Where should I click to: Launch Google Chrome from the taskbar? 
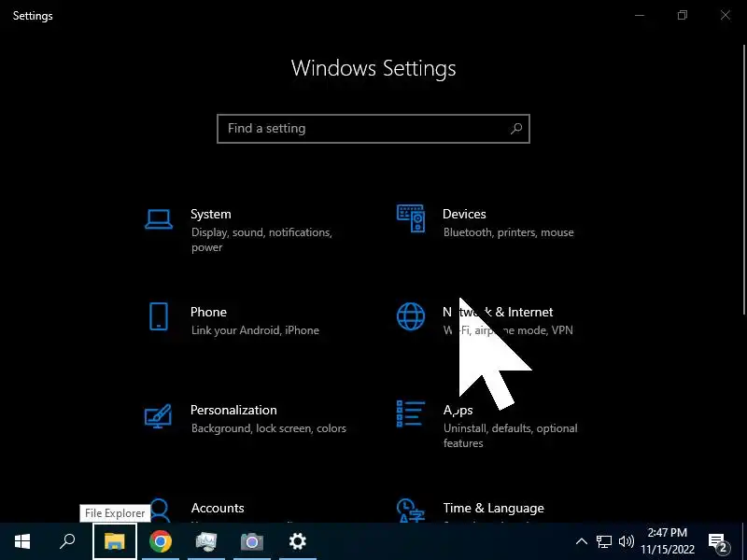pos(161,541)
